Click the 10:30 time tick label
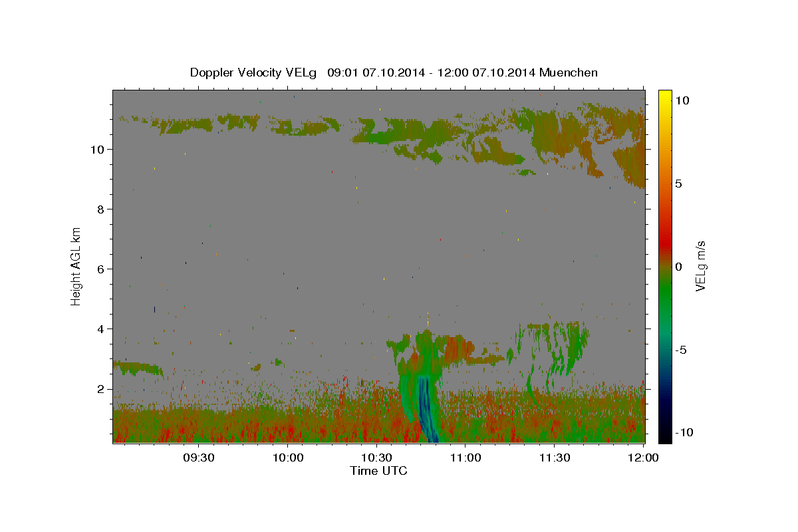This screenshot has width=798, height=532. (376, 458)
